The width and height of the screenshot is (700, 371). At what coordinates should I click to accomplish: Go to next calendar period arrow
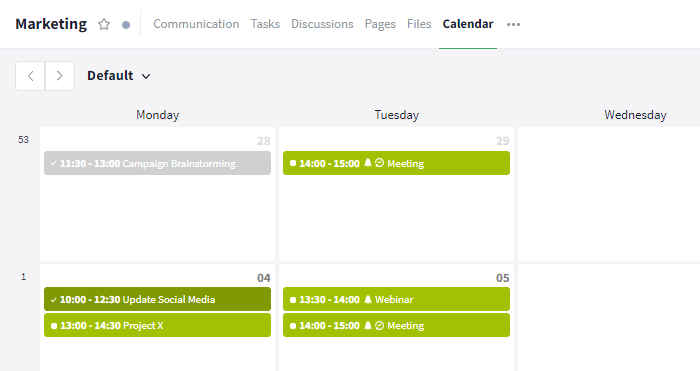point(60,76)
